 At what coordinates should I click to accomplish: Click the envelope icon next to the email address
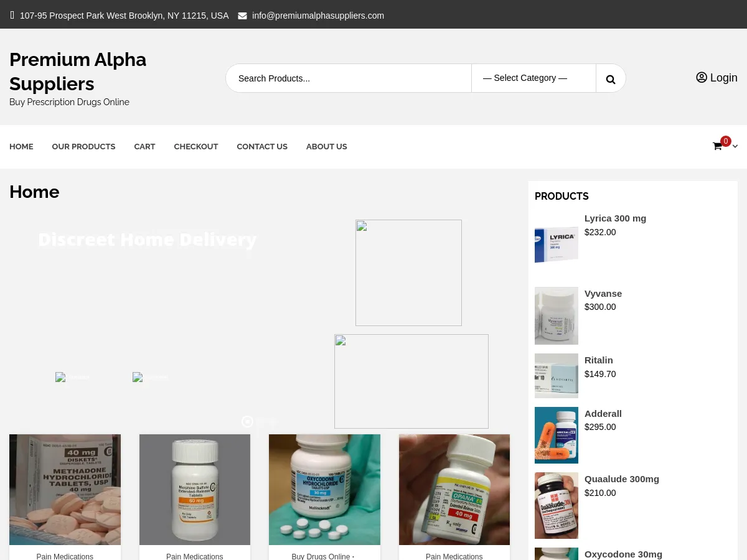(243, 16)
